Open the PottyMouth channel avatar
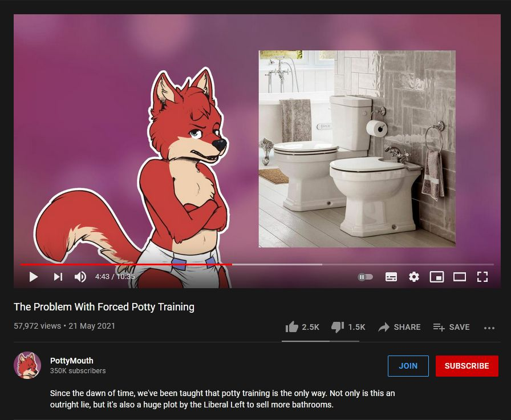511x420 pixels. click(x=27, y=365)
